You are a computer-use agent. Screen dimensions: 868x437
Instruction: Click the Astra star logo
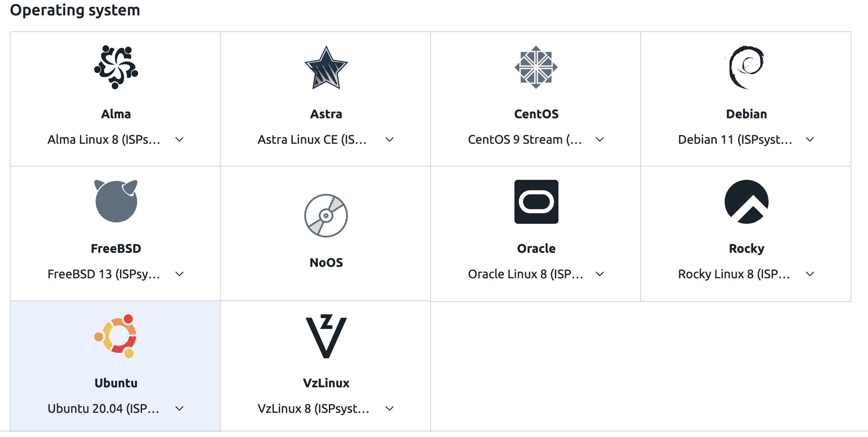click(326, 68)
